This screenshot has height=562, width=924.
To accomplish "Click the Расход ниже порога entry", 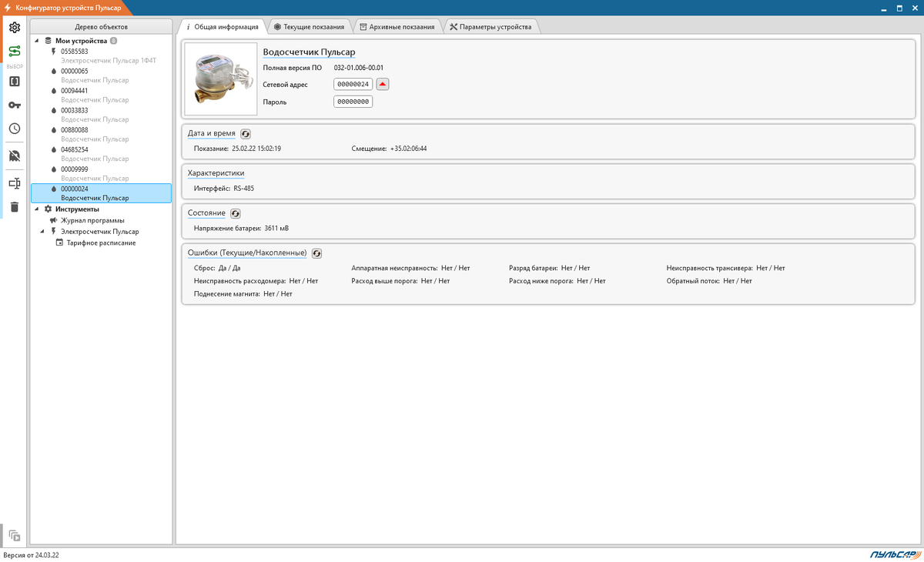I will [557, 281].
